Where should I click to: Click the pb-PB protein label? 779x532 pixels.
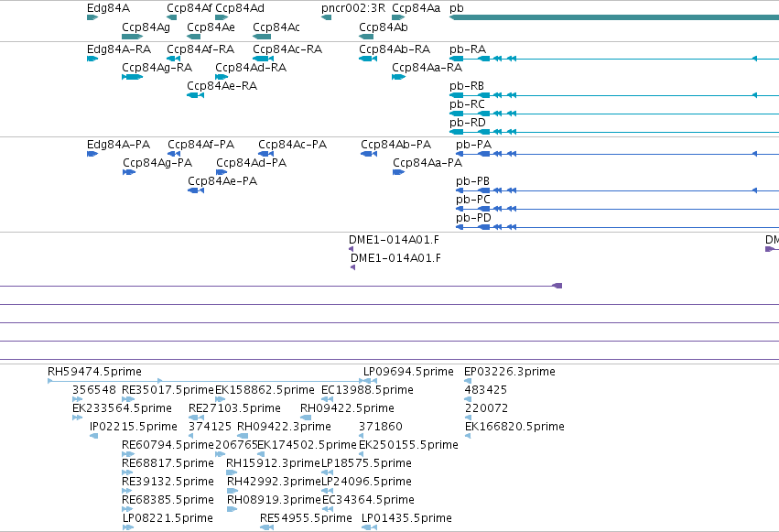[x=472, y=181]
